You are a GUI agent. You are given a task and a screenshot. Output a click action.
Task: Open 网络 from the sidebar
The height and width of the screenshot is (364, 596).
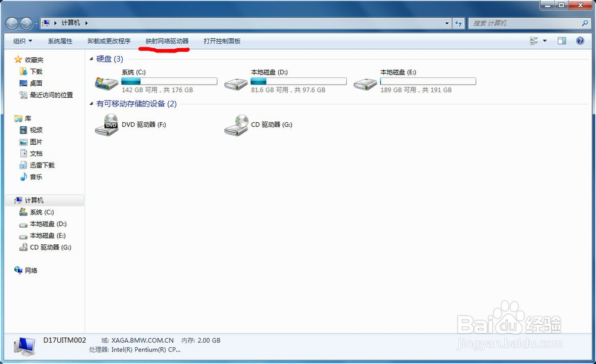(32, 270)
